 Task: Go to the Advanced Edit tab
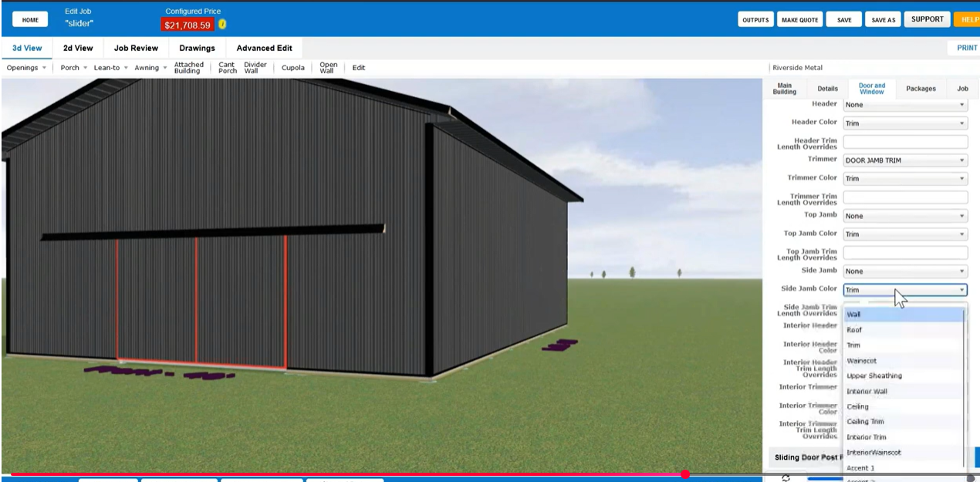pyautogui.click(x=264, y=48)
